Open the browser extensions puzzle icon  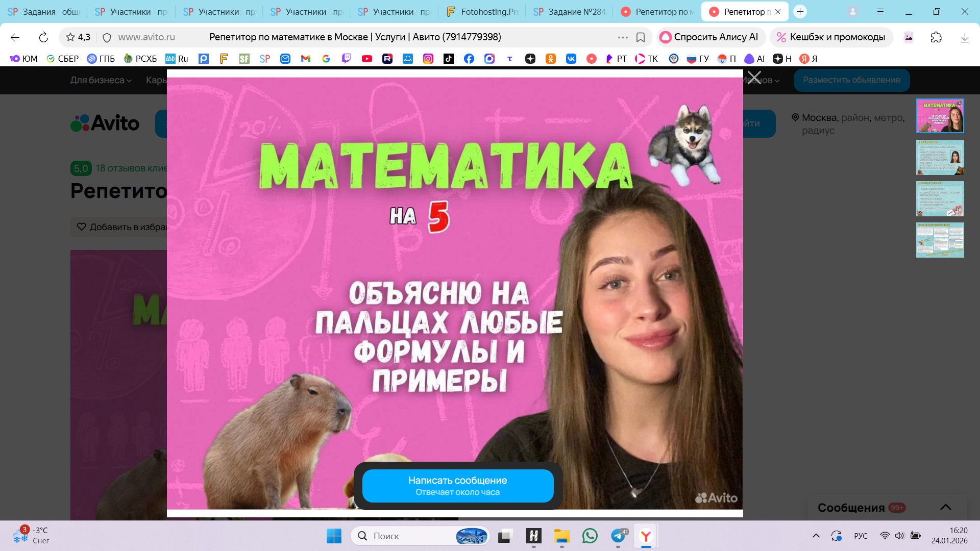(936, 37)
